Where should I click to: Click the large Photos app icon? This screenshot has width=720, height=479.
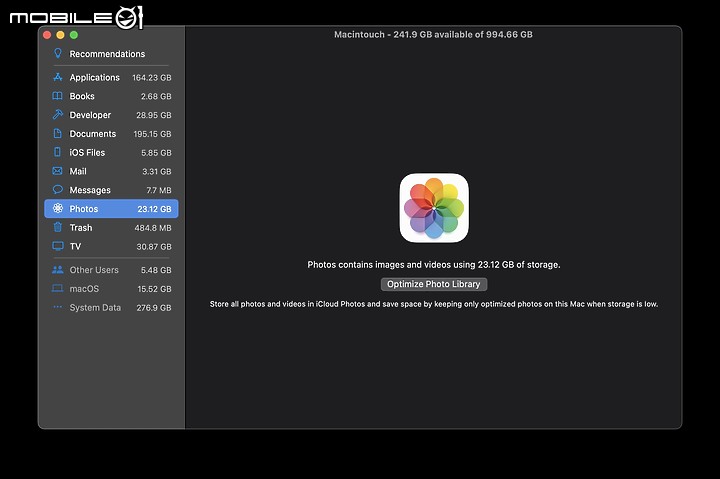click(434, 208)
